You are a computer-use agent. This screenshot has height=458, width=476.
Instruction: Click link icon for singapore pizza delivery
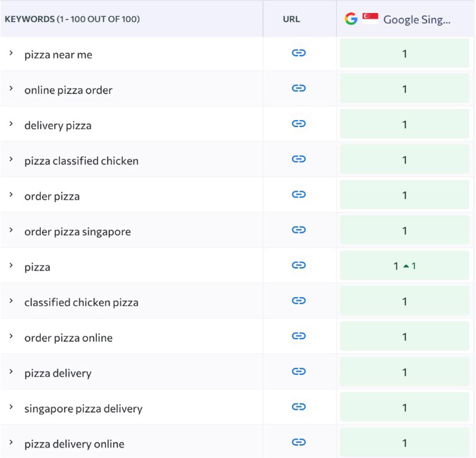click(299, 407)
